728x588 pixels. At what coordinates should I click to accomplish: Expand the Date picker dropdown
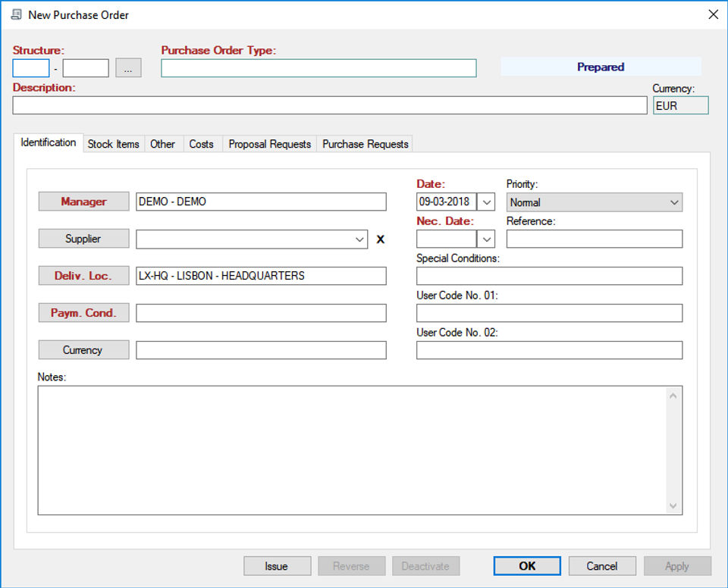tap(487, 202)
